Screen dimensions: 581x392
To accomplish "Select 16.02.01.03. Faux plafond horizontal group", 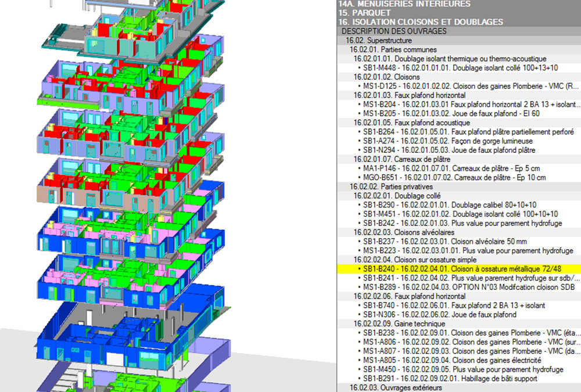I will tap(459, 95).
